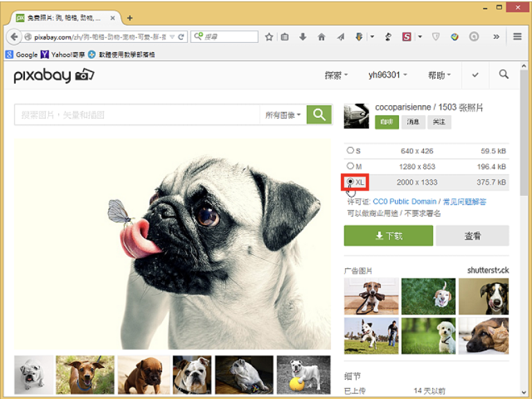This screenshot has height=399, width=532.
Task: Open the 所有图像 image type dropdown
Action: coord(283,115)
